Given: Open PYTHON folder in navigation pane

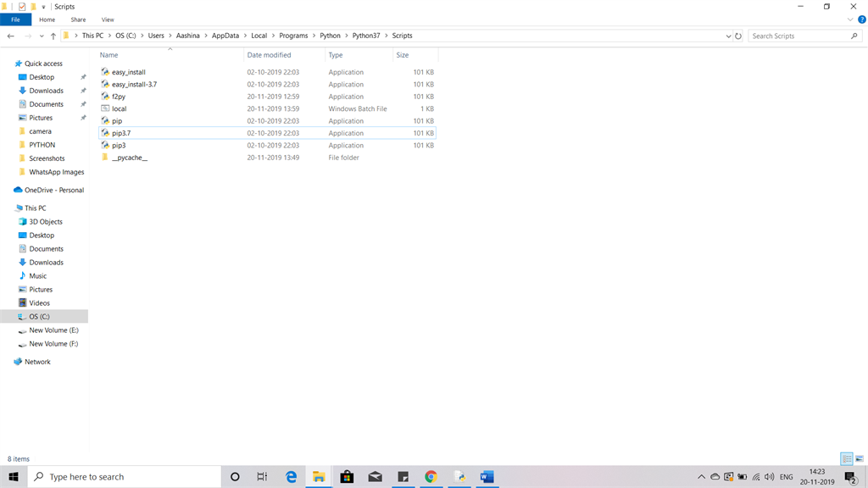Looking at the screenshot, I should pos(42,145).
